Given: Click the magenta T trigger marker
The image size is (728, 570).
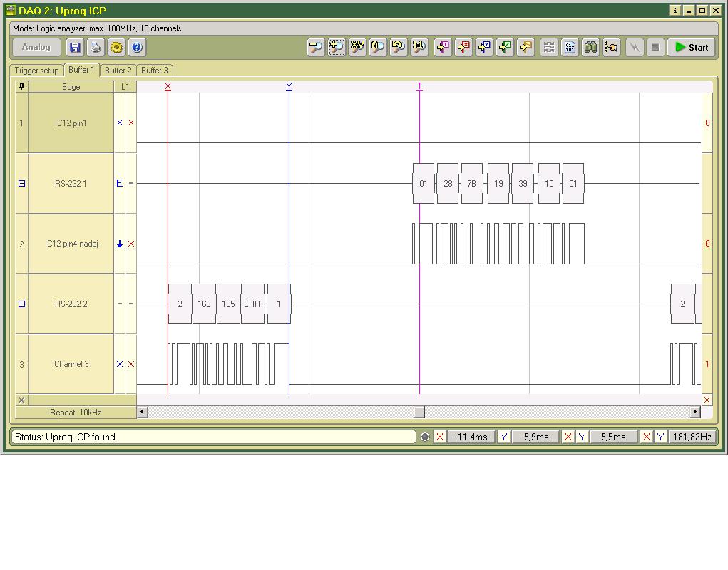Looking at the screenshot, I should tap(420, 86).
